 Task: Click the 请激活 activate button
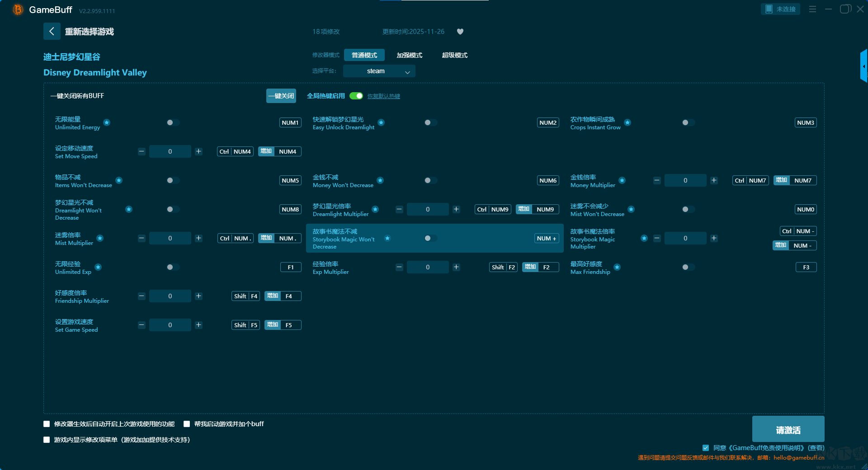(x=788, y=429)
